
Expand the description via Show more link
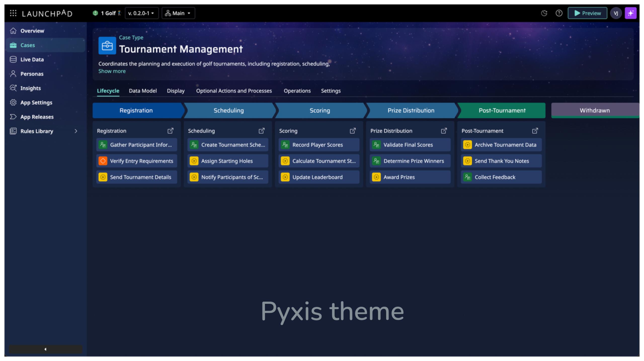(x=112, y=71)
